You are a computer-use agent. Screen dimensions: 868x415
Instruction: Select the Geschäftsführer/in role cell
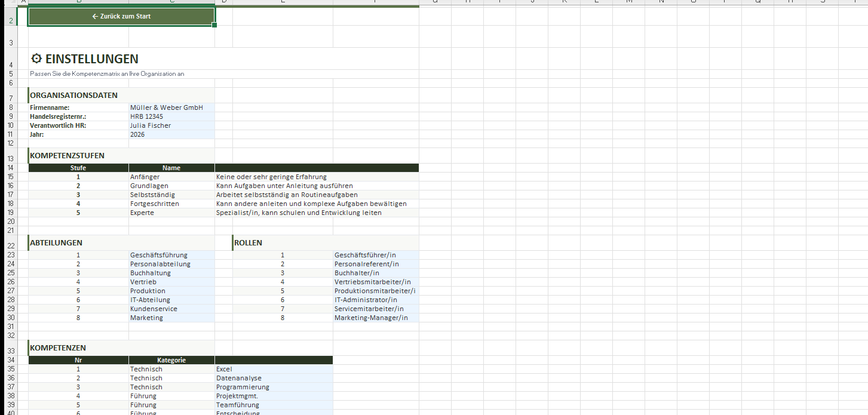(x=375, y=255)
